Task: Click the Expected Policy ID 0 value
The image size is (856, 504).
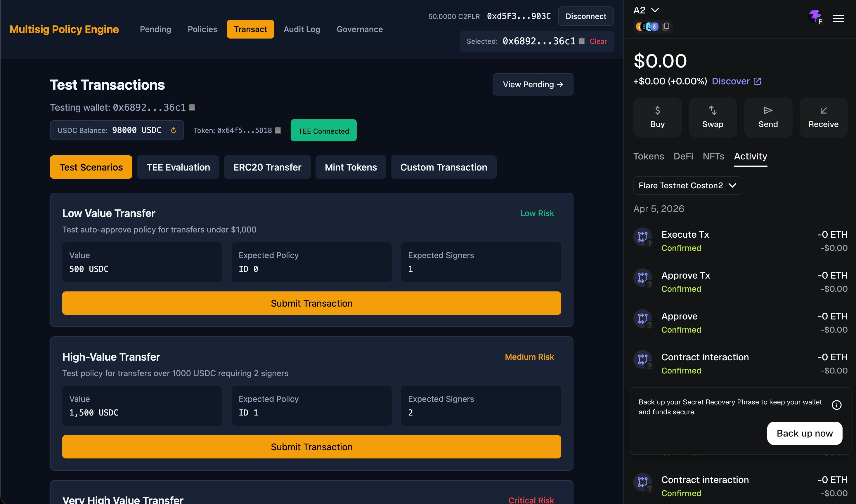Action: (248, 269)
